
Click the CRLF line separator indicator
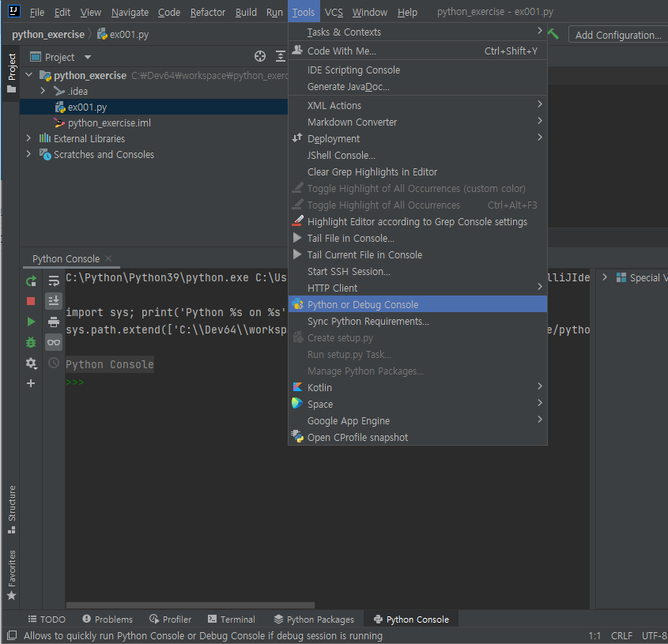[x=621, y=636]
